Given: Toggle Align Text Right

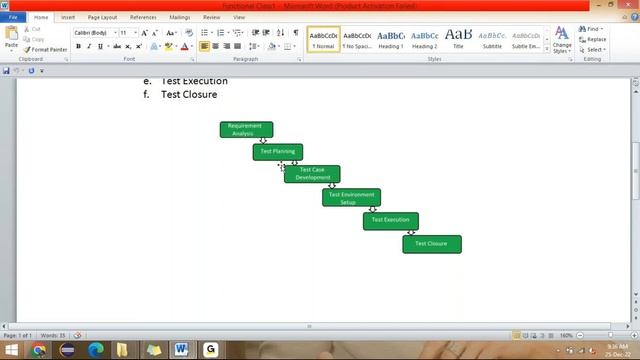Looking at the screenshot, I should [227, 46].
